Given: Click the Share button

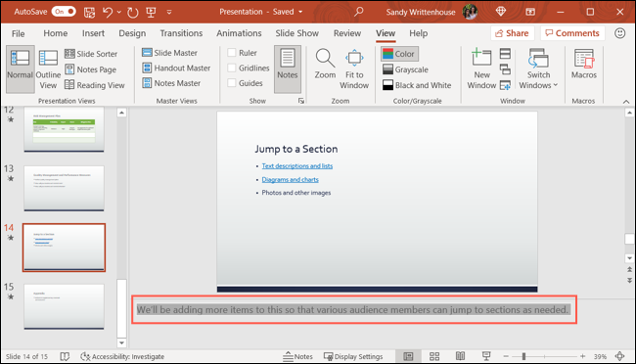Looking at the screenshot, I should pyautogui.click(x=513, y=33).
